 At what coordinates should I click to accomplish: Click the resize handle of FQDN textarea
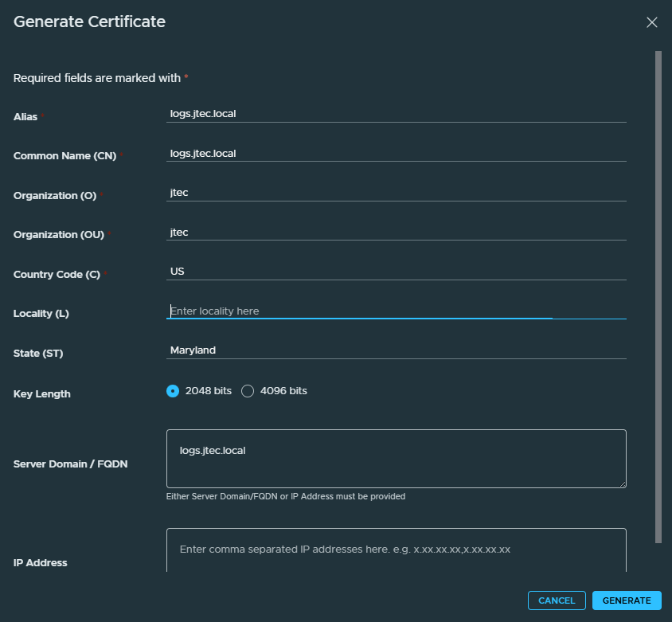pos(623,484)
